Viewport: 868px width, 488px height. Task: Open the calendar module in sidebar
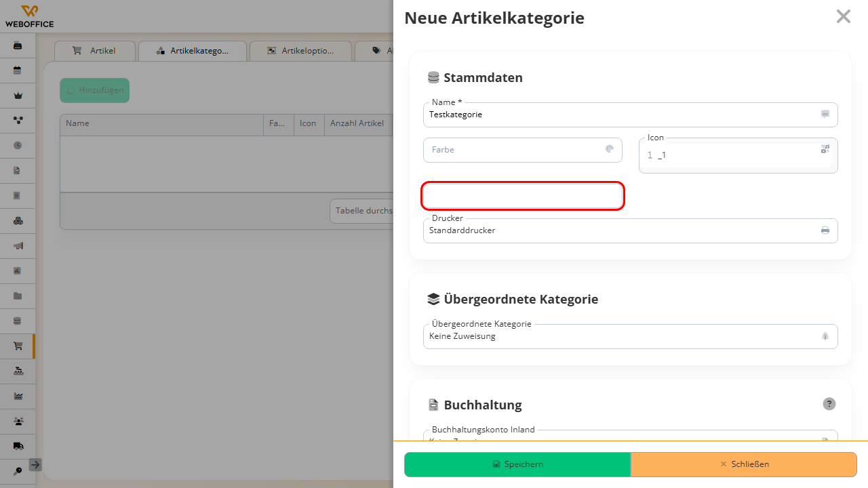click(18, 70)
